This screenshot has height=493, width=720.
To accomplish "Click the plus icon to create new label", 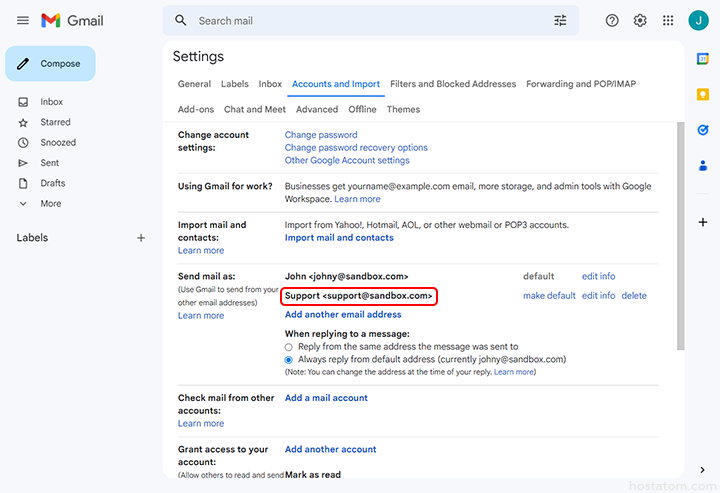I will click(141, 238).
